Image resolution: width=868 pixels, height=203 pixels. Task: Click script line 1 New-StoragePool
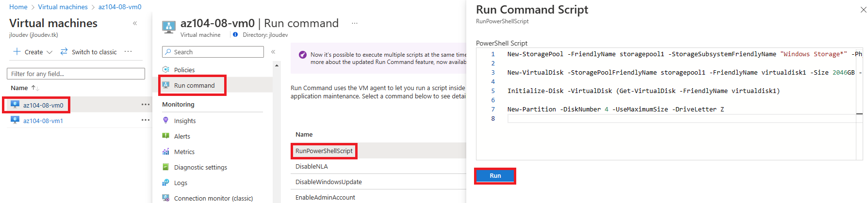[x=685, y=54]
